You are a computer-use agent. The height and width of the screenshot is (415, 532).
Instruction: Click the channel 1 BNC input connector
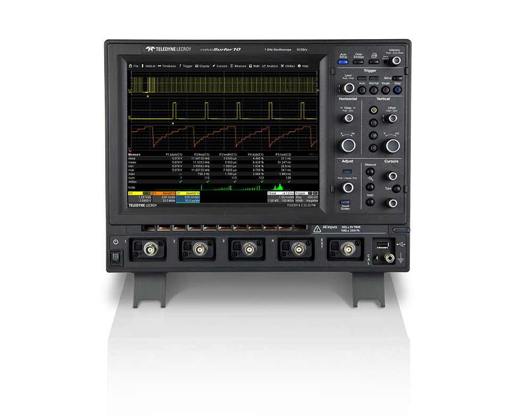coord(151,249)
